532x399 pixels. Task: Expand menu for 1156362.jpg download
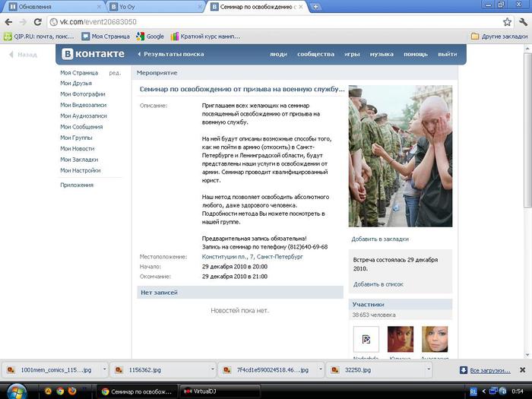click(x=212, y=369)
